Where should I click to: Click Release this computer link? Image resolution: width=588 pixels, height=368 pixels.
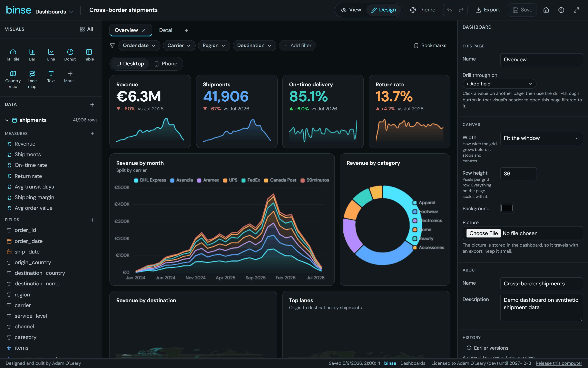pyautogui.click(x=559, y=363)
